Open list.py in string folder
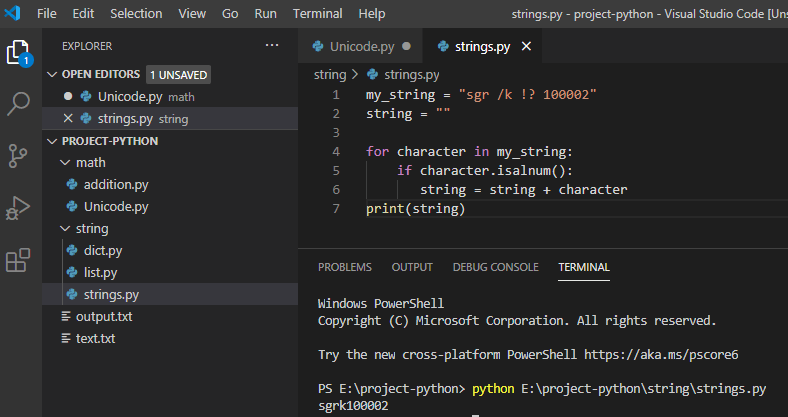 [170, 272]
